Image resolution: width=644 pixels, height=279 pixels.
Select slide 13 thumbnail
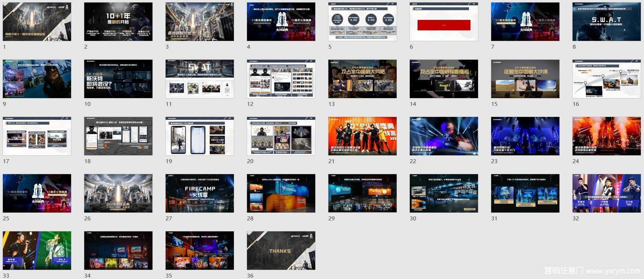pyautogui.click(x=363, y=79)
